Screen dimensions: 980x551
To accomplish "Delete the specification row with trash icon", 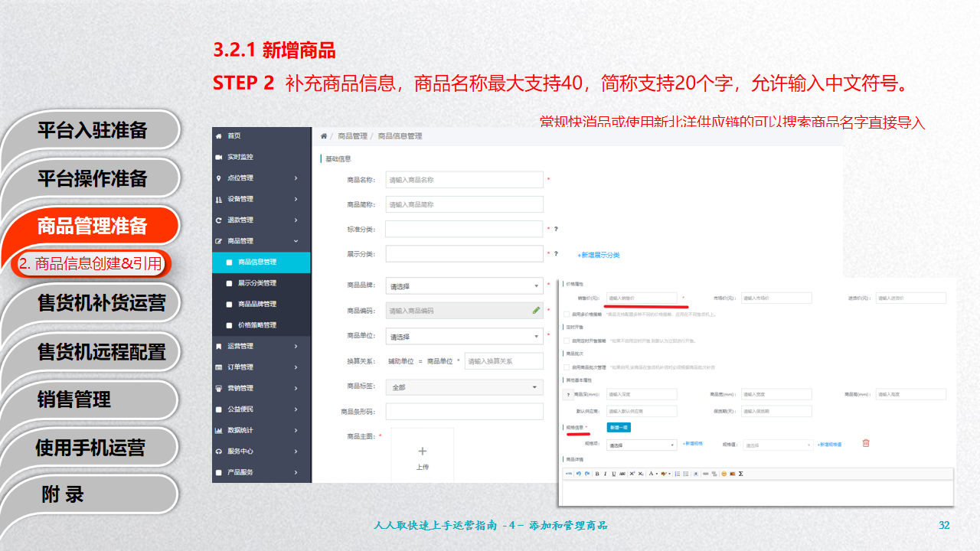I will [866, 442].
